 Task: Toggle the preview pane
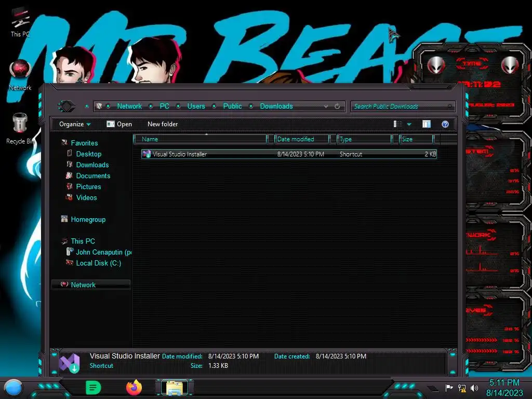(427, 124)
